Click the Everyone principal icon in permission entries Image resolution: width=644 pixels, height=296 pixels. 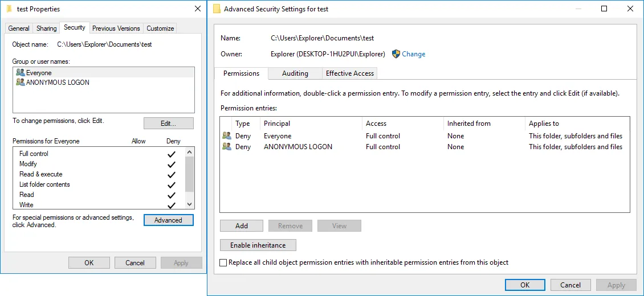(227, 136)
